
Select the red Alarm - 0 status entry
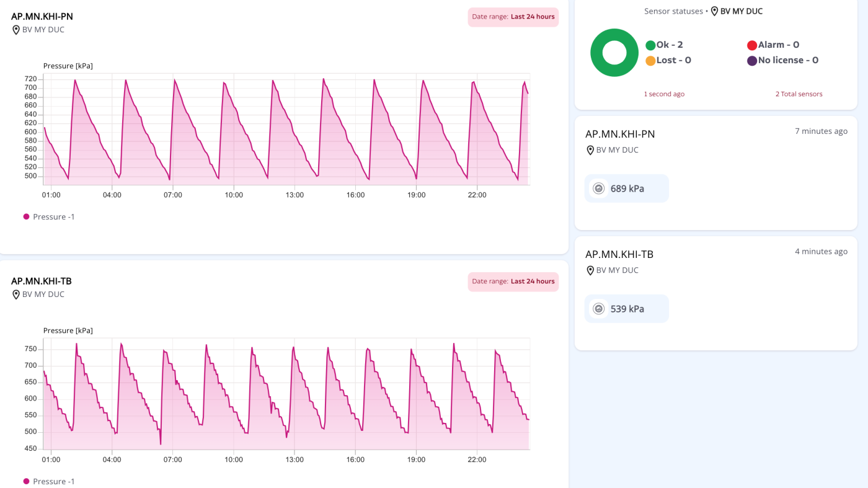[773, 45]
